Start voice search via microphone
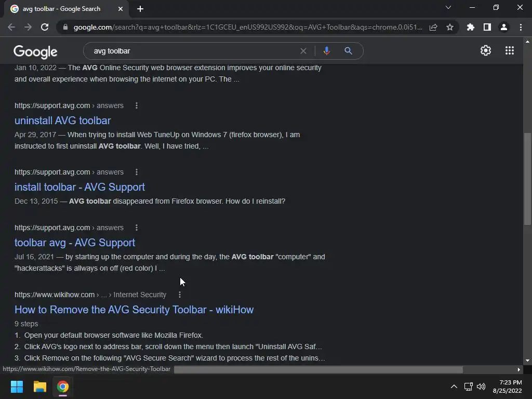This screenshot has width=532, height=399. click(x=326, y=51)
